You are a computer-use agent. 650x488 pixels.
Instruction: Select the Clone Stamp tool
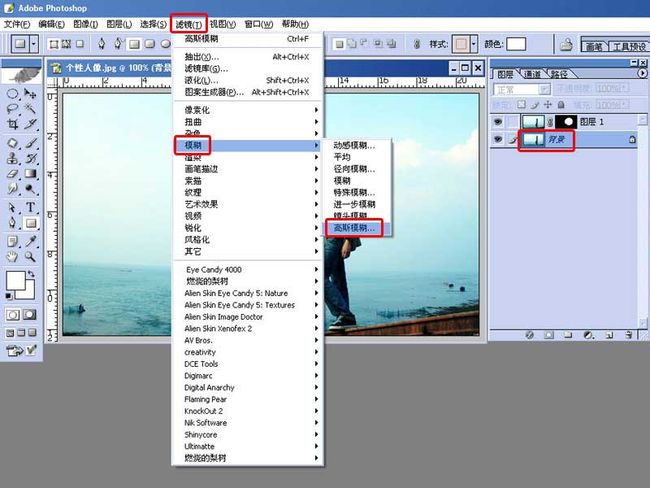[12, 158]
